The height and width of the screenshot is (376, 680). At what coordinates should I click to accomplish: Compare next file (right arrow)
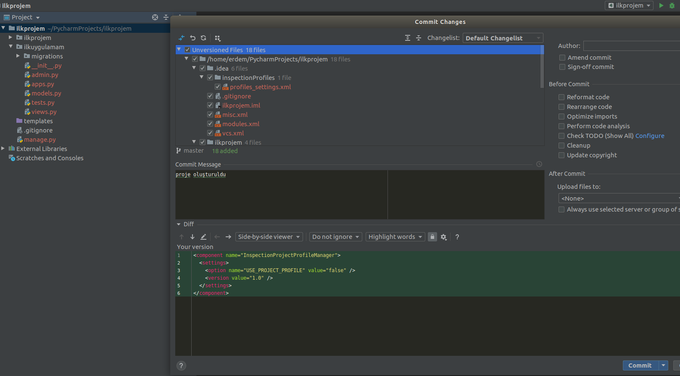click(228, 237)
